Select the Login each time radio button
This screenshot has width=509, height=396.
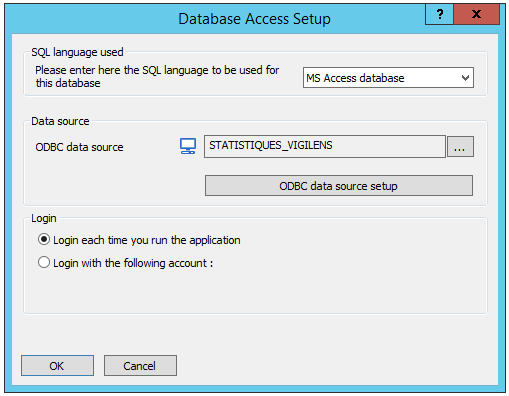pos(44,240)
